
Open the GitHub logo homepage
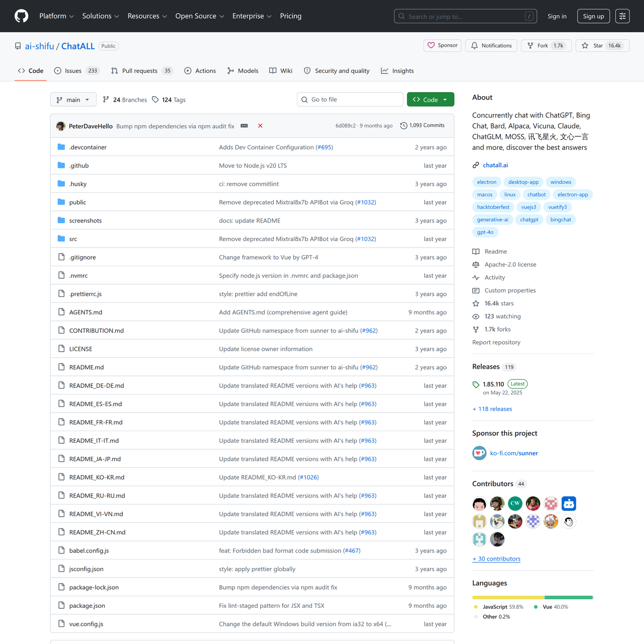(x=22, y=16)
